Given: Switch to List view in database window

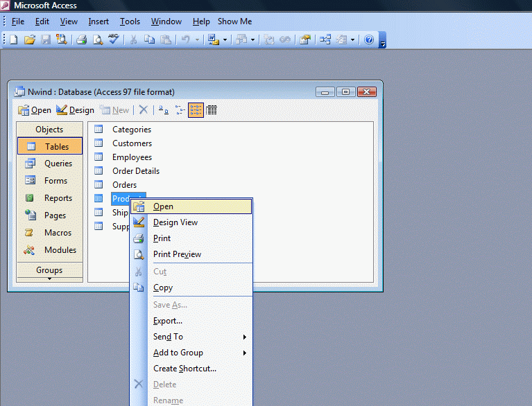Looking at the screenshot, I should 196,109.
